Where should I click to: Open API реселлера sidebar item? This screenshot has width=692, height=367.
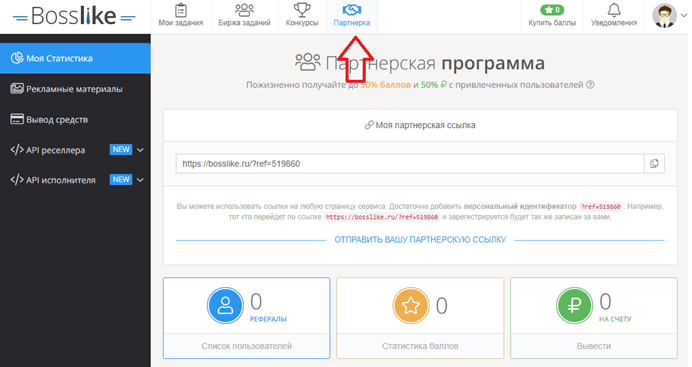[75, 150]
